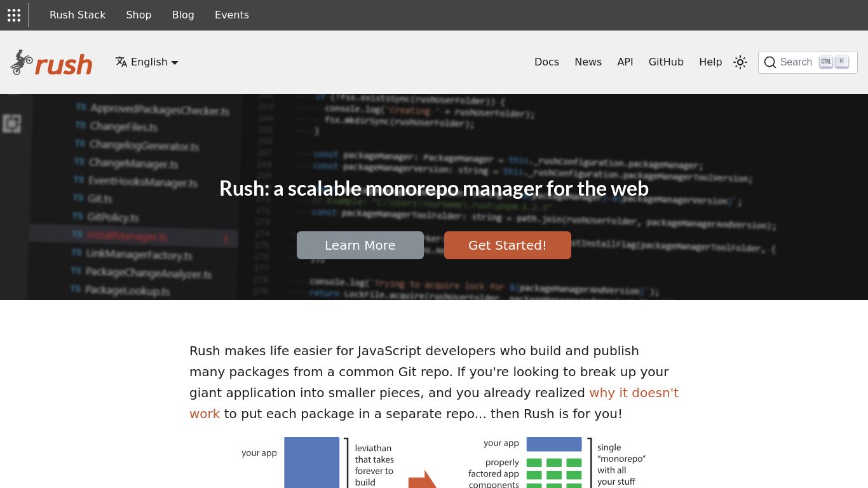Open Rush Stack in top bar
The width and height of the screenshot is (868, 488).
[78, 15]
